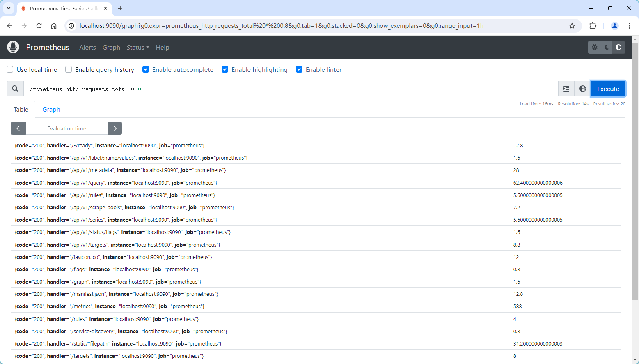
Task: Go to previous evaluation time
Action: point(18,128)
